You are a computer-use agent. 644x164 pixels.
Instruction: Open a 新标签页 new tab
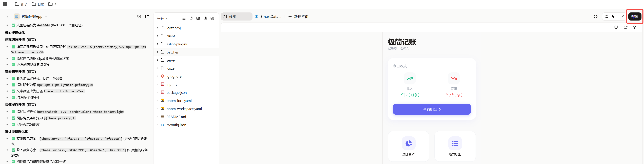[x=298, y=16]
